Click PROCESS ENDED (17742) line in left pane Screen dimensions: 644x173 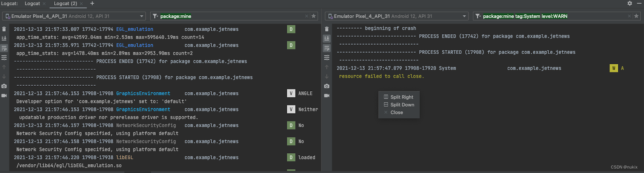pyautogui.click(x=130, y=62)
